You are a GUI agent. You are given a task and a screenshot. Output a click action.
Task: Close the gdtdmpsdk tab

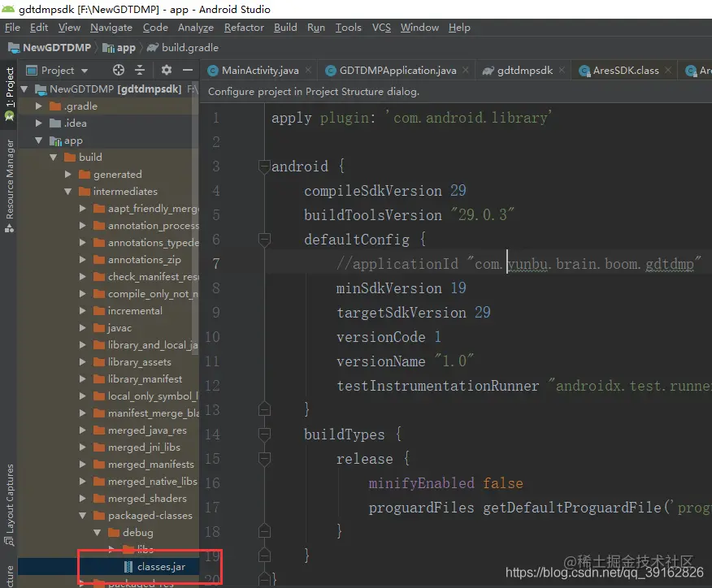(x=562, y=70)
